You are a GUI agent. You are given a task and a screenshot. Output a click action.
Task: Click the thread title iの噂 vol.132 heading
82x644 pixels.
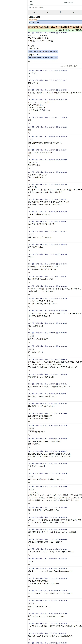point(34,17)
